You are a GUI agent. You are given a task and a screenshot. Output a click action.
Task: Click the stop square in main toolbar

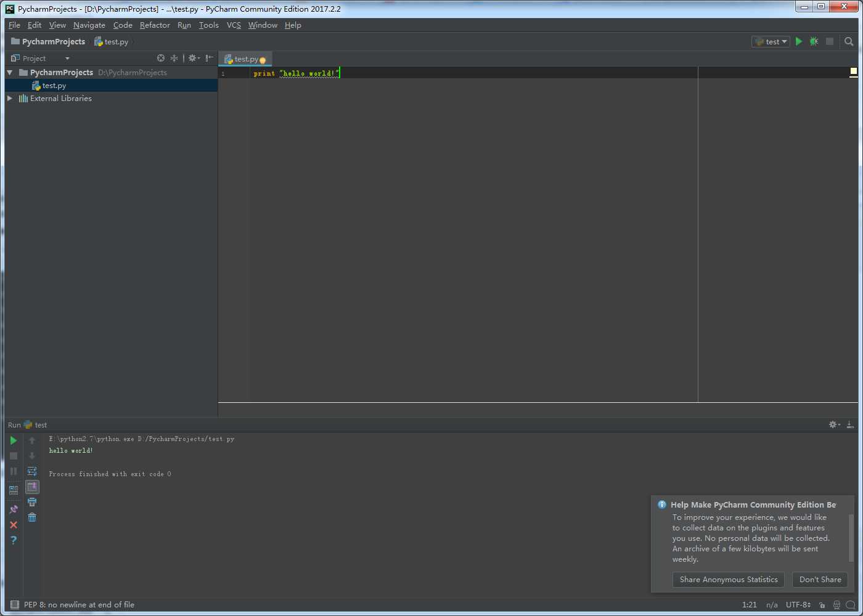click(x=830, y=41)
